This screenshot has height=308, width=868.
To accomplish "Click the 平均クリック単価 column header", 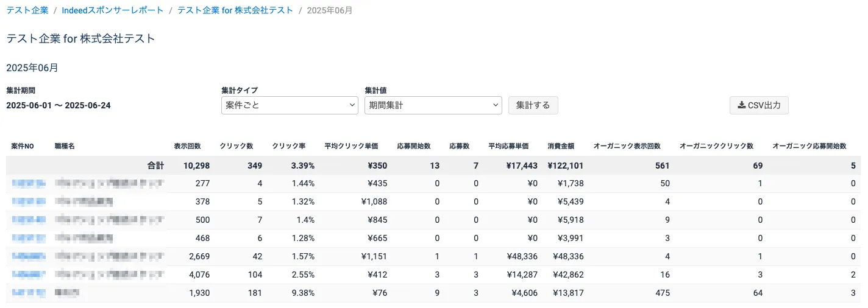I will [351, 147].
